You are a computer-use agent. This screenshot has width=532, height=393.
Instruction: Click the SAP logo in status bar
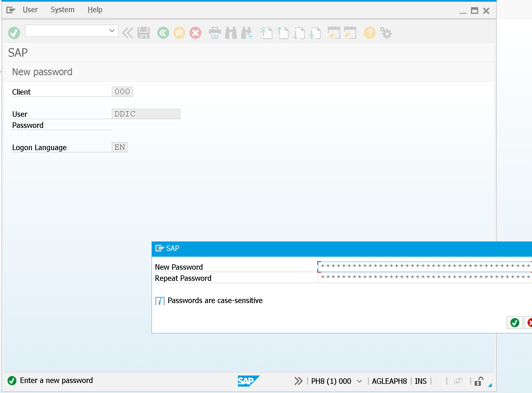(249, 381)
